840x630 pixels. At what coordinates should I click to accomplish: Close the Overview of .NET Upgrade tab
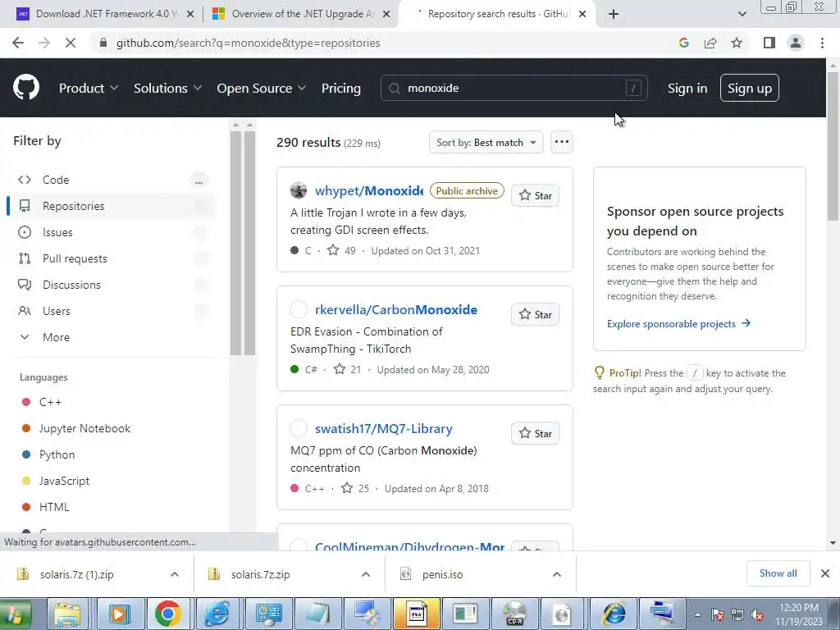pos(386,14)
